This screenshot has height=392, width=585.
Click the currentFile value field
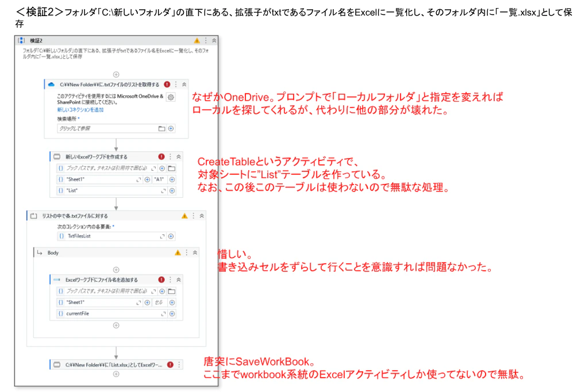(111, 314)
